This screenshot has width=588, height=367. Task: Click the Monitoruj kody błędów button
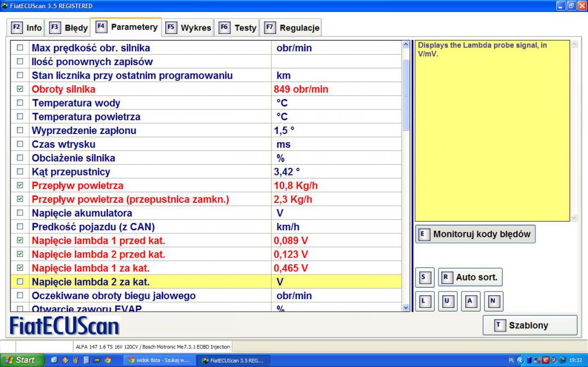click(475, 234)
